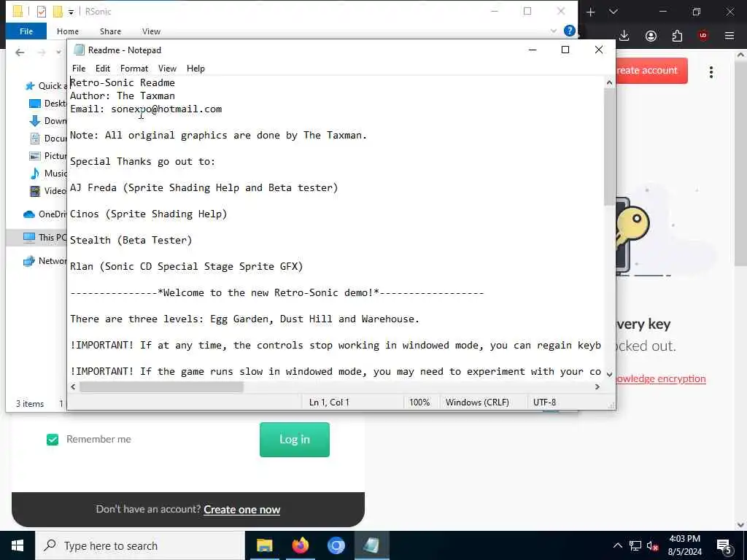This screenshot has height=560, width=747.
Task: Click Notepad horizontal scroll right arrow
Action: point(597,387)
